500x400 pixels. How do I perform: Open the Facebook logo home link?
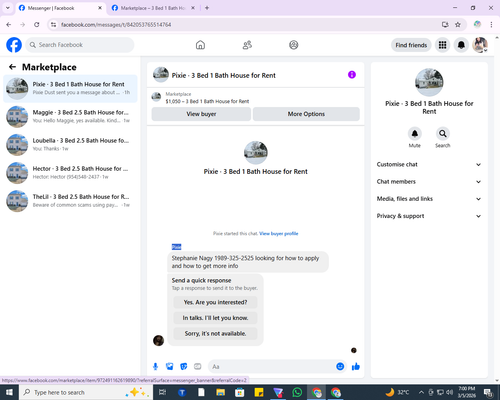[14, 45]
